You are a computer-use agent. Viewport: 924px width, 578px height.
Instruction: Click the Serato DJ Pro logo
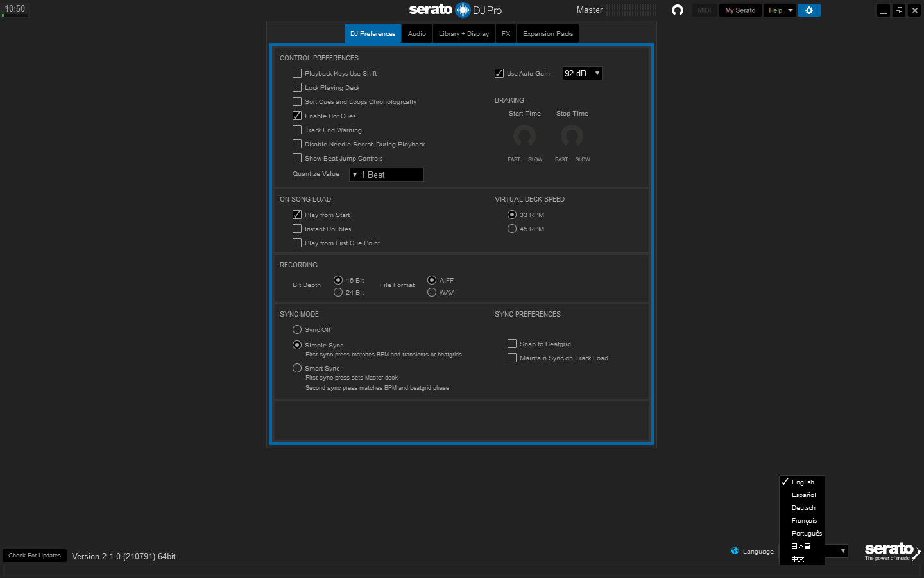point(456,10)
